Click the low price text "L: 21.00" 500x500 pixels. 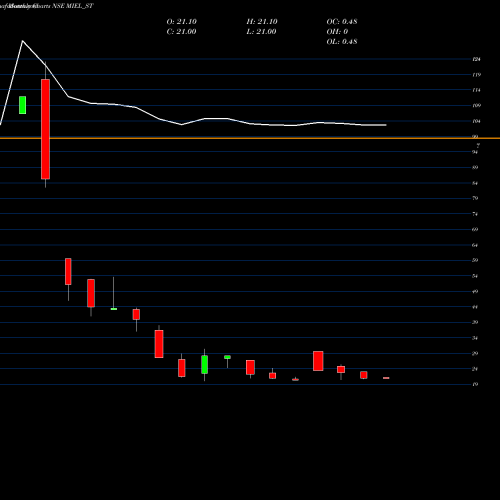coord(261,32)
